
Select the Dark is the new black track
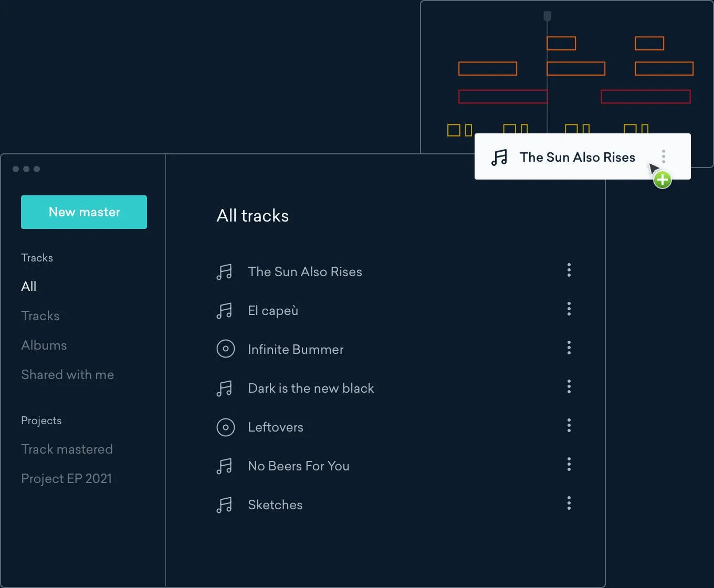(311, 388)
